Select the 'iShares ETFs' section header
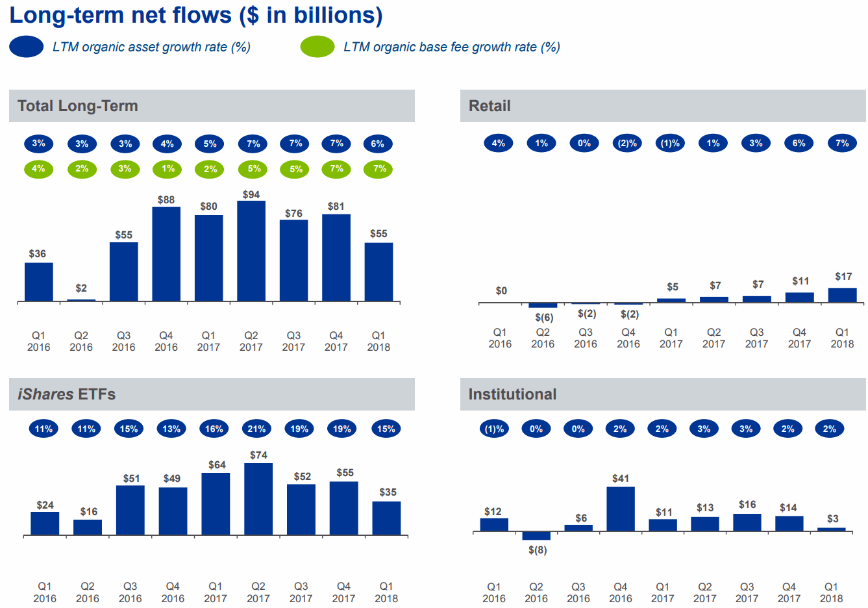 (x=212, y=394)
